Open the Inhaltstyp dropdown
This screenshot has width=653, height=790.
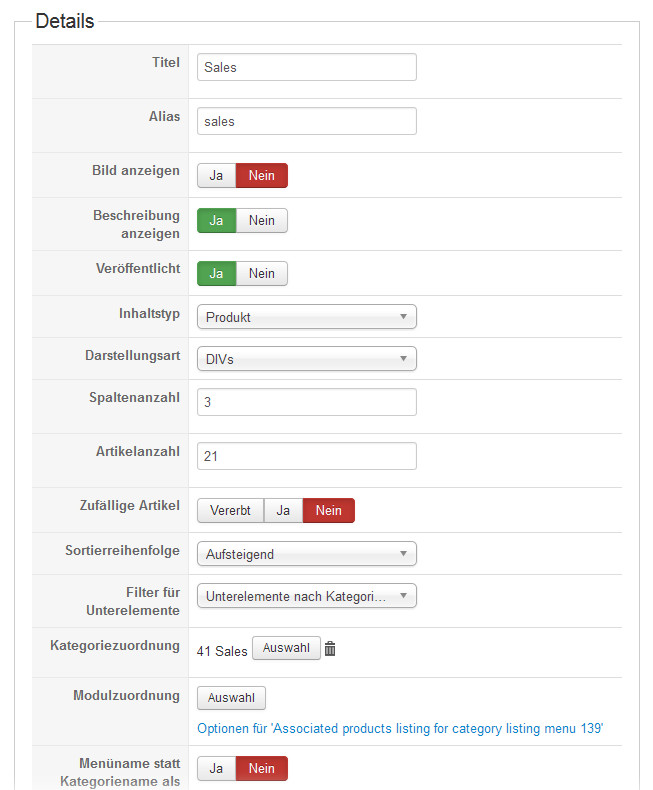point(306,317)
